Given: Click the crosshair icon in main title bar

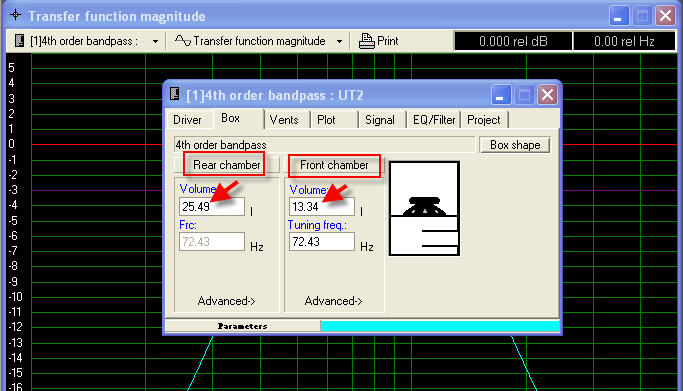Looking at the screenshot, I should point(16,15).
